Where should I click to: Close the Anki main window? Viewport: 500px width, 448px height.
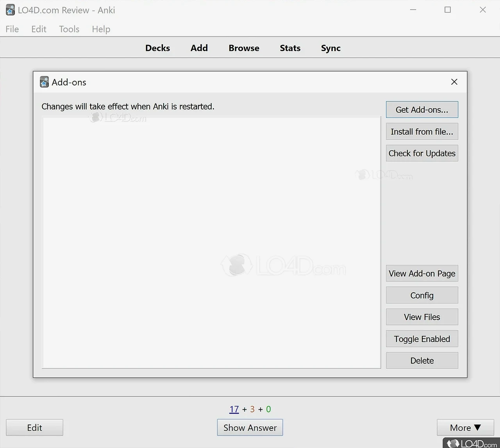[483, 10]
